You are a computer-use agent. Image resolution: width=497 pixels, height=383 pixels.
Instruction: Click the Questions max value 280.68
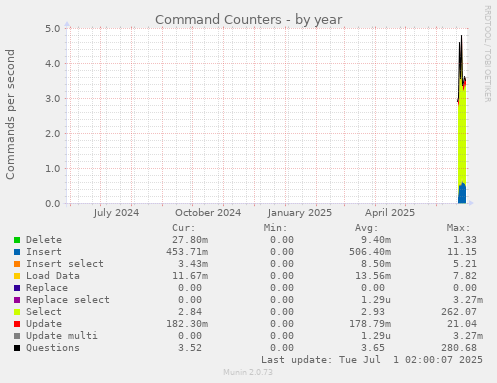pyautogui.click(x=459, y=348)
